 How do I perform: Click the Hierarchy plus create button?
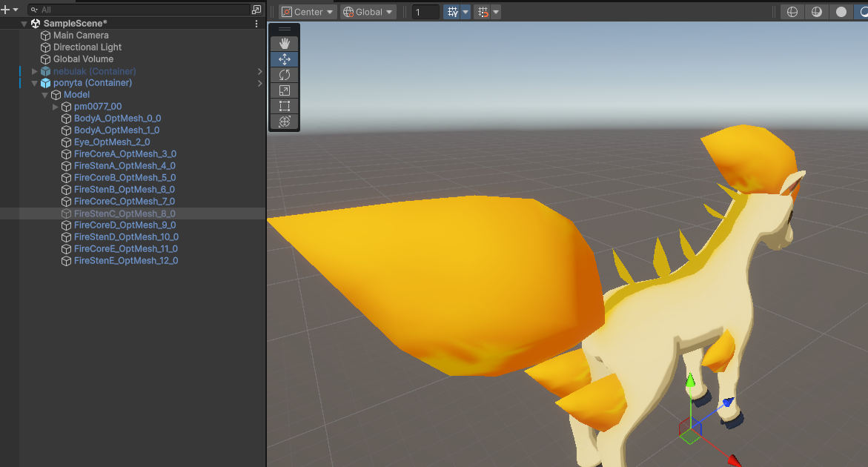tap(5, 10)
